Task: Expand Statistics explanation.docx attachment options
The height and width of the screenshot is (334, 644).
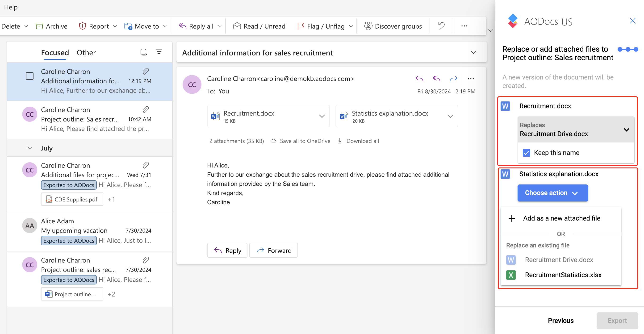Action: (x=450, y=116)
